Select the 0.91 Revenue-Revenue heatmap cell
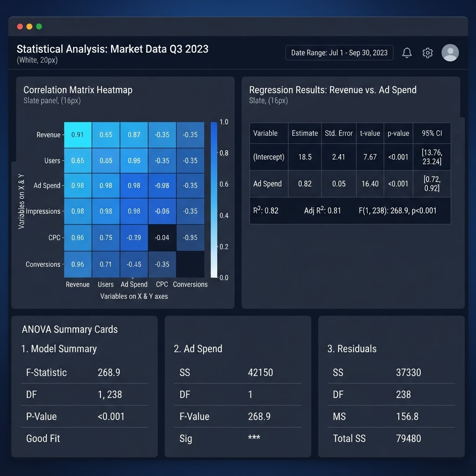 (78, 135)
